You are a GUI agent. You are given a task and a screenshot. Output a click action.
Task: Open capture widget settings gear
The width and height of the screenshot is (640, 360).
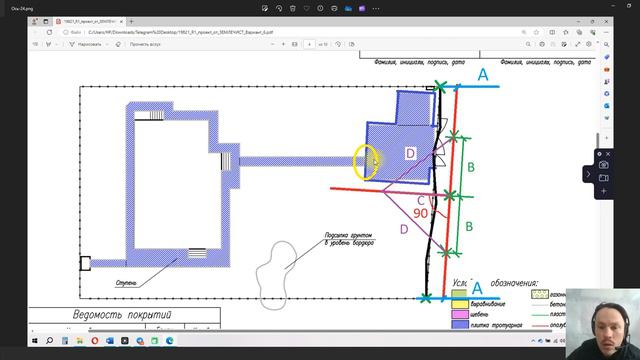click(x=599, y=154)
